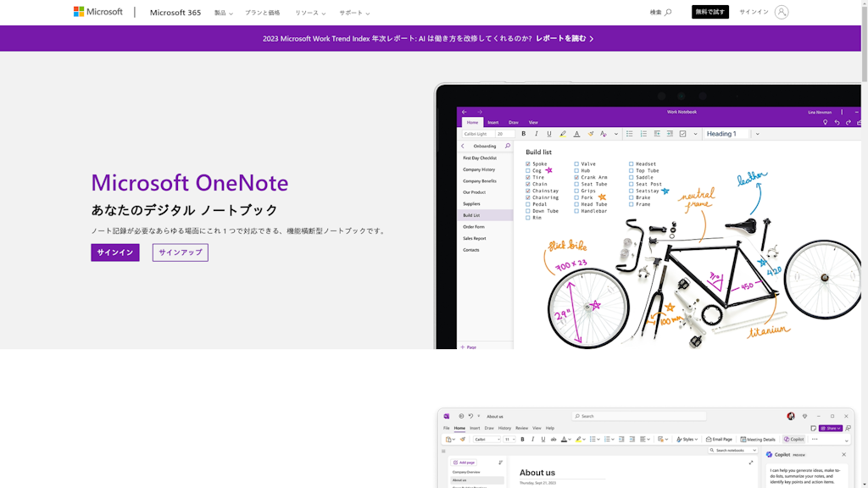The width and height of the screenshot is (868, 488).
Task: Click the highlighter icon in the Work Notebook toolbar
Action: (563, 134)
